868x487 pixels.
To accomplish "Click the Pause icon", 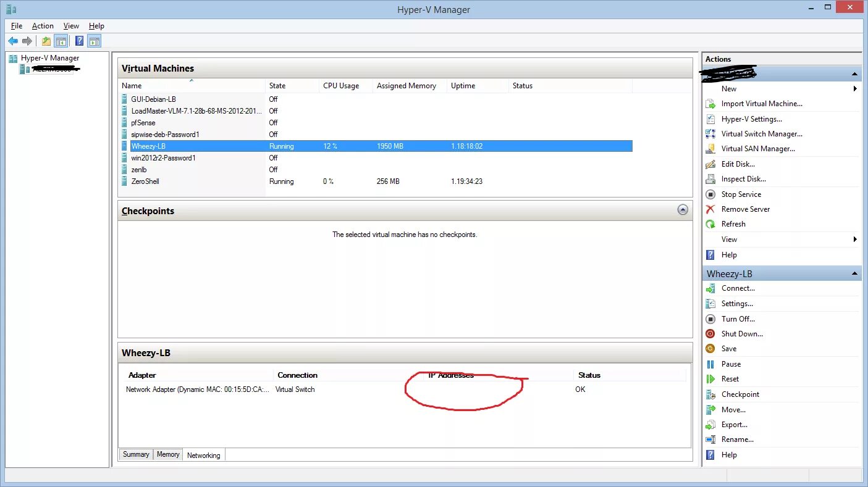I will click(710, 364).
